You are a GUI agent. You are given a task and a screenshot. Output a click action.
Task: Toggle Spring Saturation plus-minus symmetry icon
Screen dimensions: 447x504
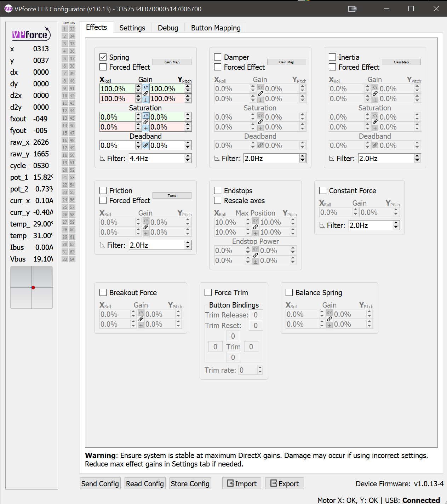point(146,128)
